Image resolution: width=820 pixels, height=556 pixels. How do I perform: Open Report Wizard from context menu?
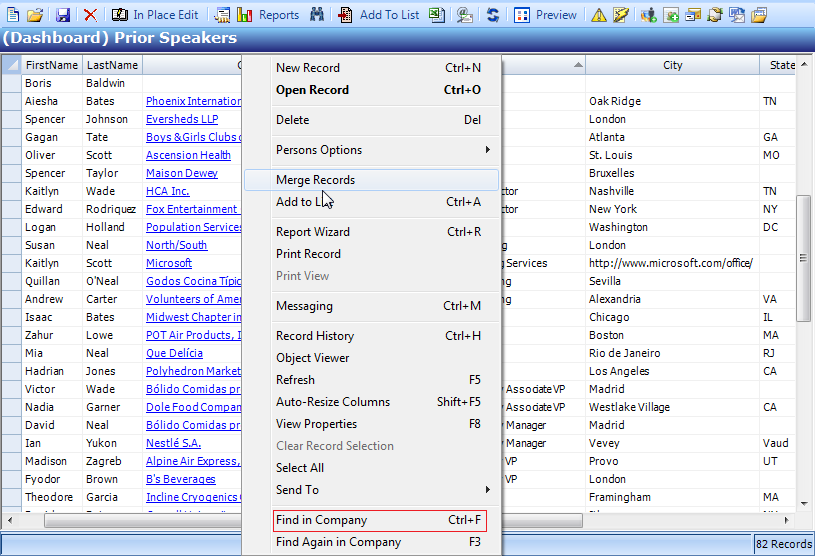click(x=372, y=232)
